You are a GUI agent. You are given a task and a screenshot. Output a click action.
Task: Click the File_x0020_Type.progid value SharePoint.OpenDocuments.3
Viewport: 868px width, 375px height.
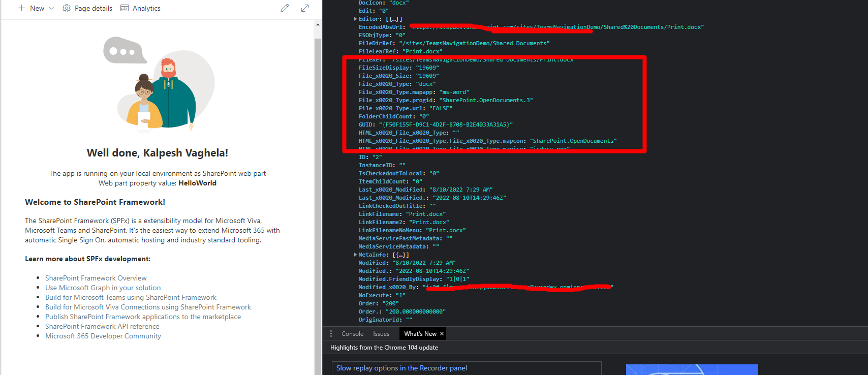[486, 100]
